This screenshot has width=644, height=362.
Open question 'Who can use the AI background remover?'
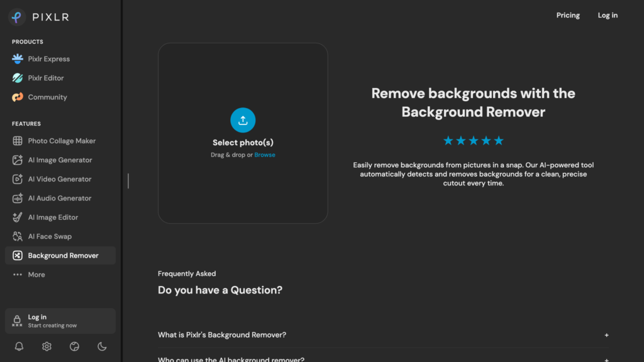231,359
